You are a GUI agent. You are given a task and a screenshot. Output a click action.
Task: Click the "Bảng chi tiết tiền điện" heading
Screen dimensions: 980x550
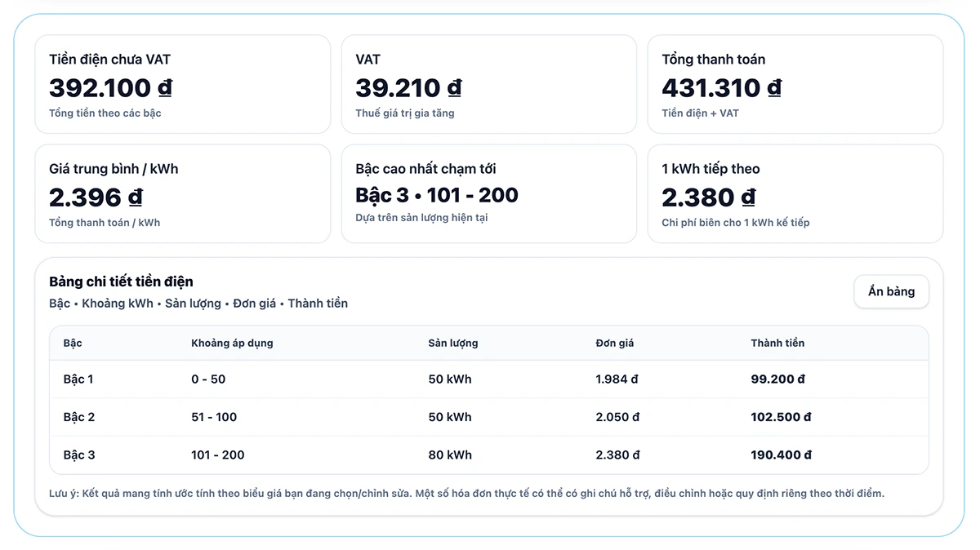(x=121, y=282)
